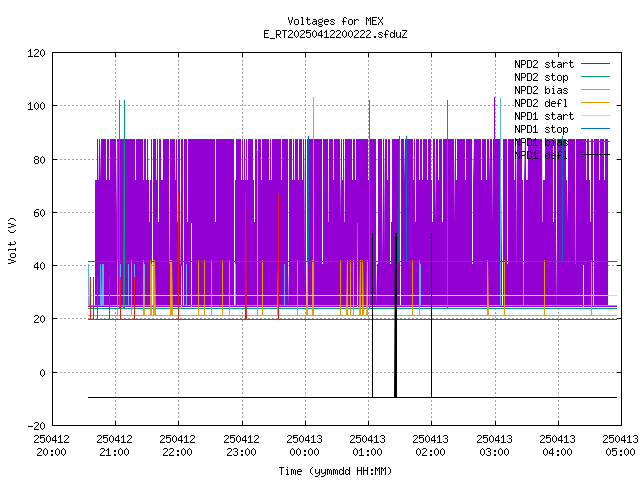
Task: Click the dark blue NPD1 stop legend line
Action: [x=596, y=129]
